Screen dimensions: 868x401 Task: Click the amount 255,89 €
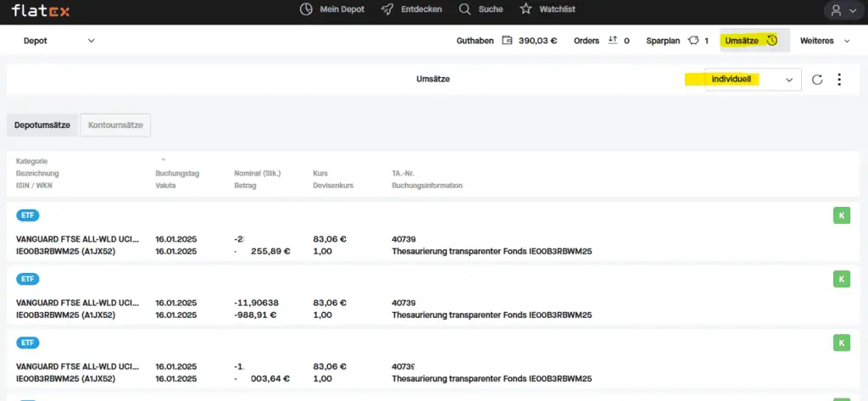(x=270, y=252)
